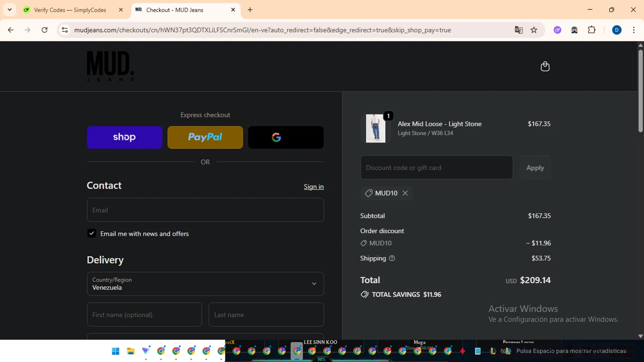Pay with the Google Pay button
Viewport: 644px width, 362px height.
(x=286, y=137)
